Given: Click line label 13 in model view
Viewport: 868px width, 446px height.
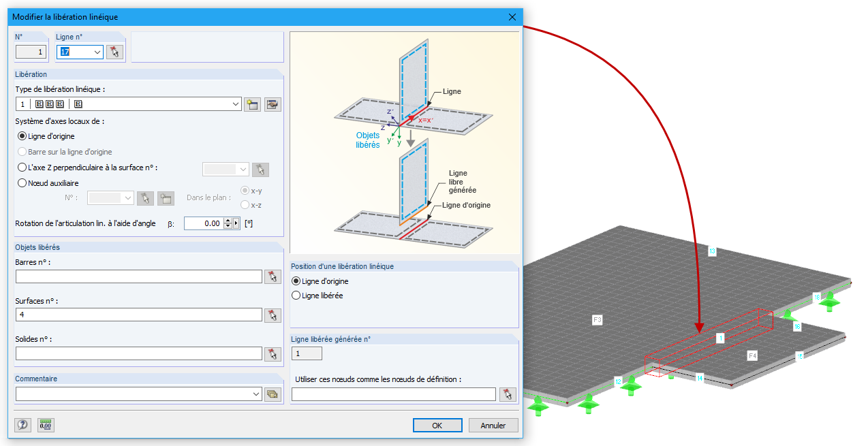Looking at the screenshot, I should click(712, 251).
